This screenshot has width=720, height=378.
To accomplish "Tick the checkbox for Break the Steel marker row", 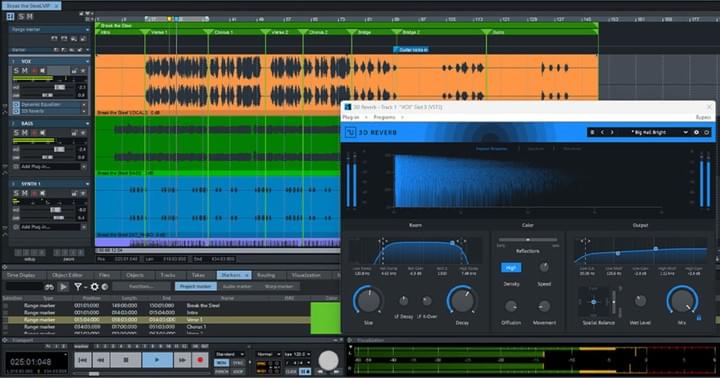I will click(5, 305).
